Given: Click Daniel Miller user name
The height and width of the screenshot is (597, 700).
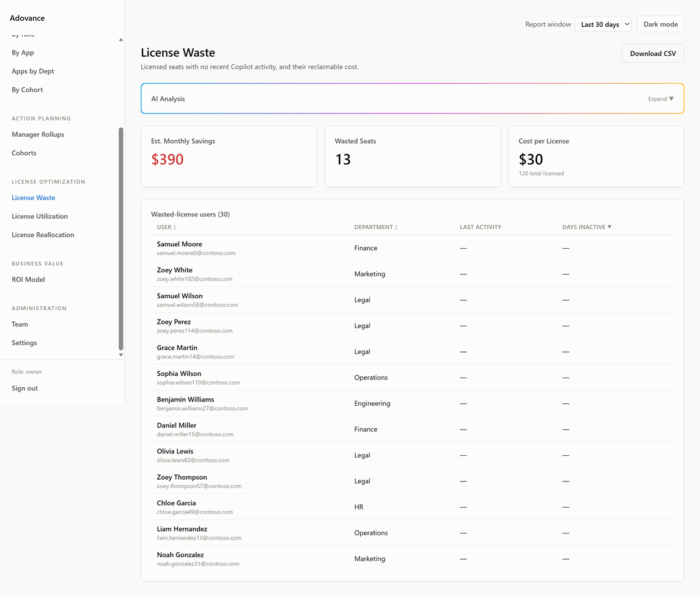Looking at the screenshot, I should click(176, 425).
